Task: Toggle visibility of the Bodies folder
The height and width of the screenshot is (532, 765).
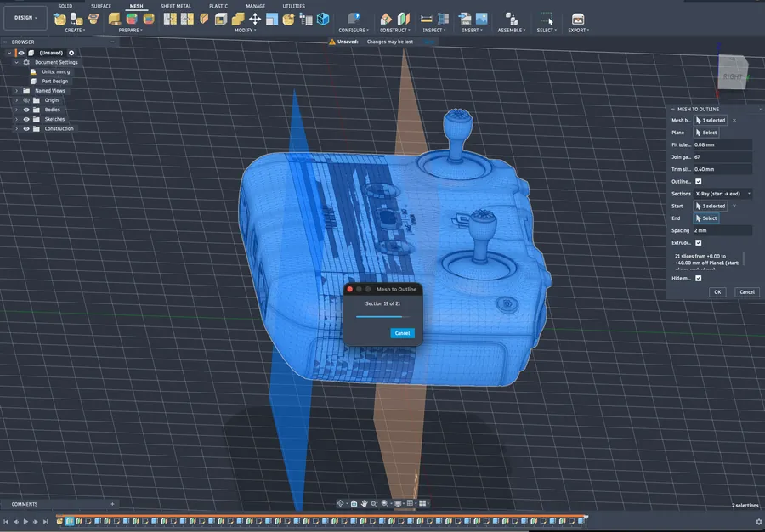Action: point(26,110)
